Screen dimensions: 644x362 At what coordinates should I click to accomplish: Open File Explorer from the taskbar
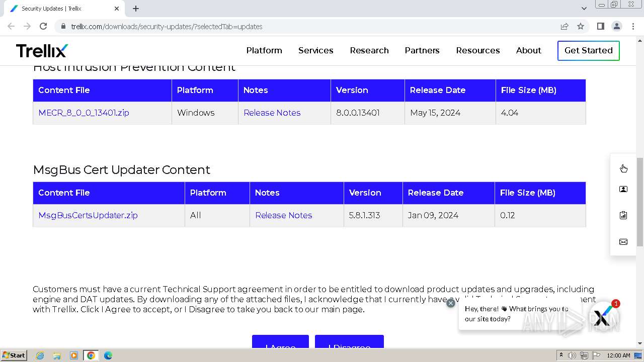pyautogui.click(x=57, y=355)
